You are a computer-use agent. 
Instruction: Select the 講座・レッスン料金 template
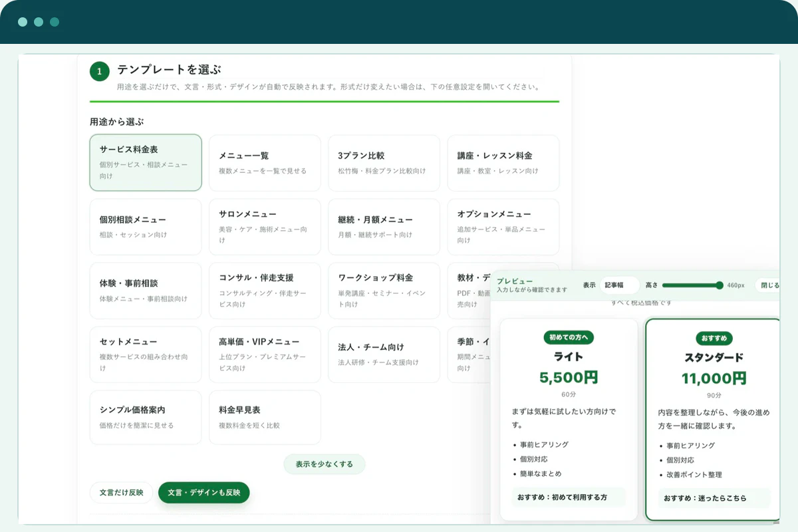click(x=503, y=163)
